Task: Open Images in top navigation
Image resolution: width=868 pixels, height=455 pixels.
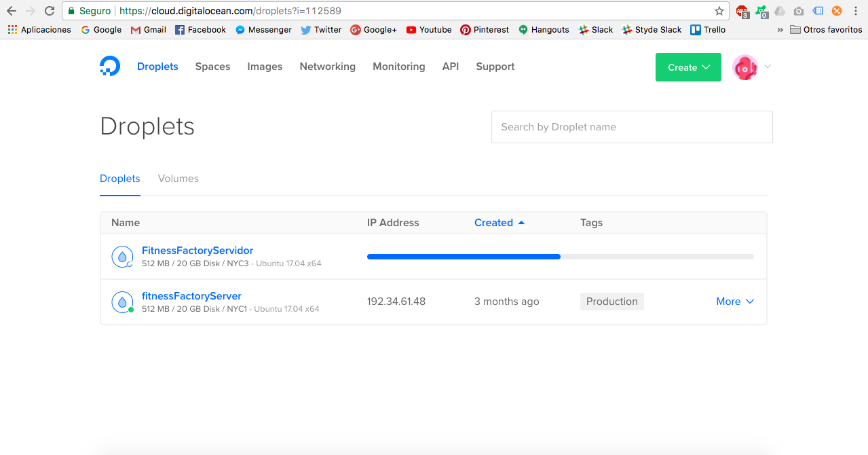Action: pyautogui.click(x=265, y=67)
